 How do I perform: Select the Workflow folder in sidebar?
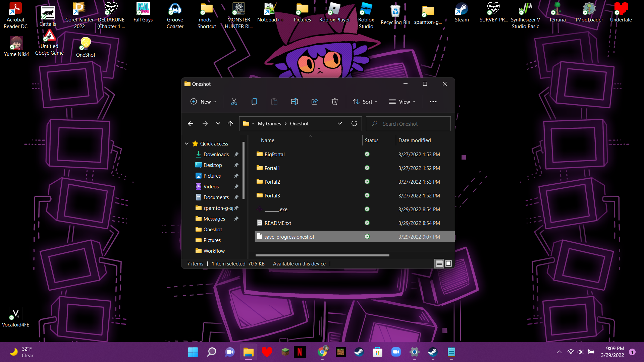(x=214, y=251)
